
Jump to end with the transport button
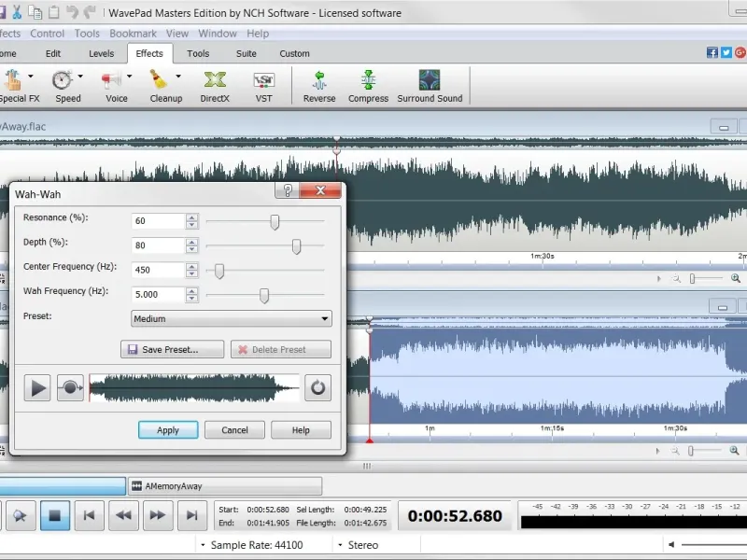(x=191, y=514)
